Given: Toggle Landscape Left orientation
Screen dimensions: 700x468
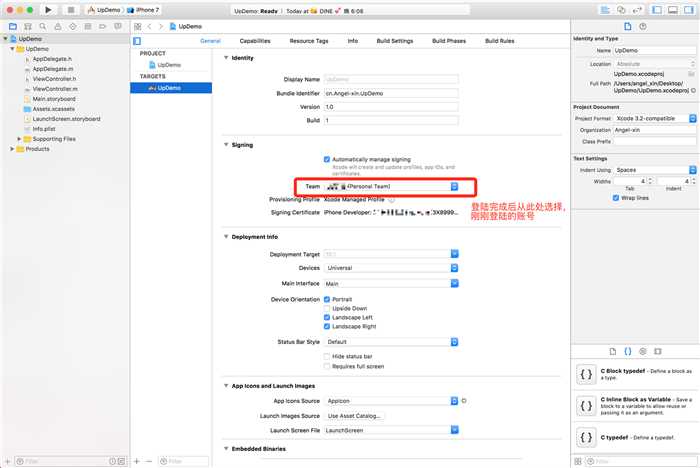Looking at the screenshot, I should (x=327, y=318).
